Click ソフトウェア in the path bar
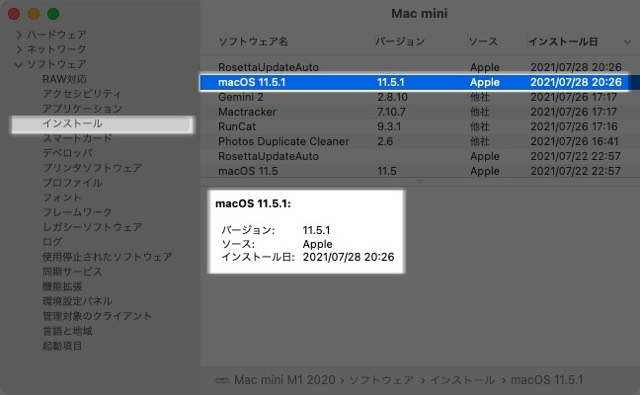Image resolution: width=640 pixels, height=395 pixels. click(x=382, y=380)
